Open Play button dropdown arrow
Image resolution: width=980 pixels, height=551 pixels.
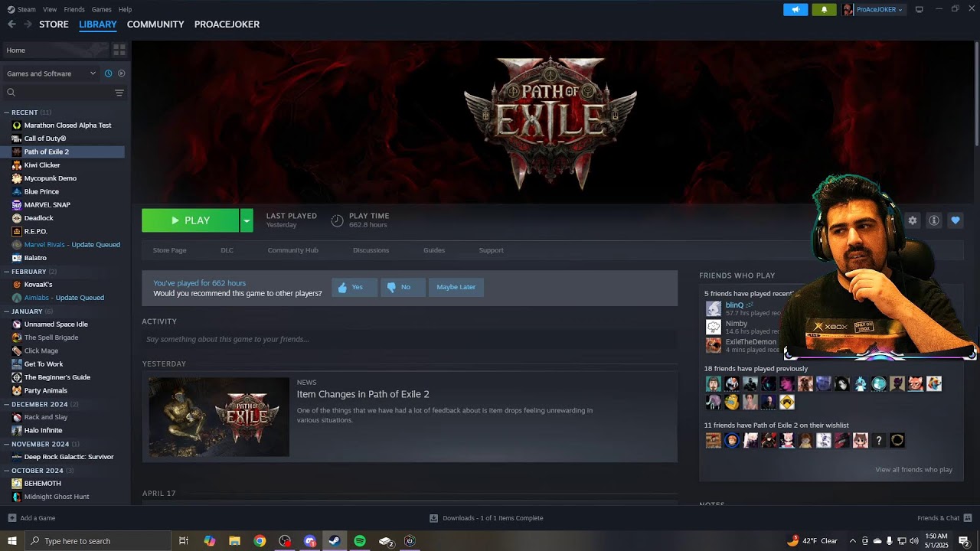click(x=247, y=220)
